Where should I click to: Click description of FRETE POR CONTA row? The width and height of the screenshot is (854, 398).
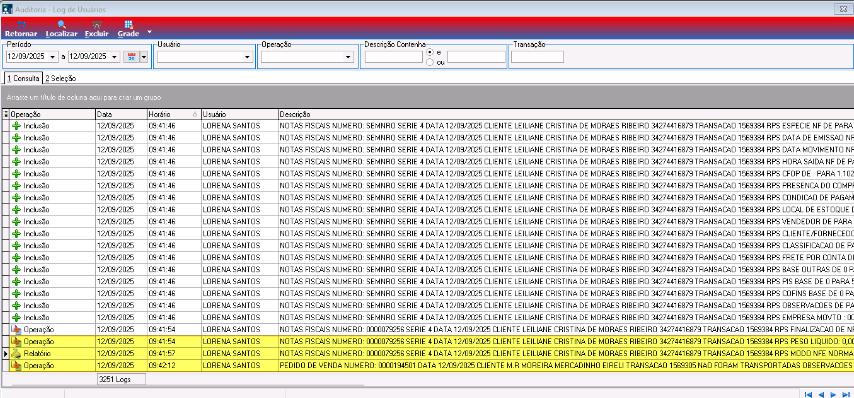tap(566, 258)
